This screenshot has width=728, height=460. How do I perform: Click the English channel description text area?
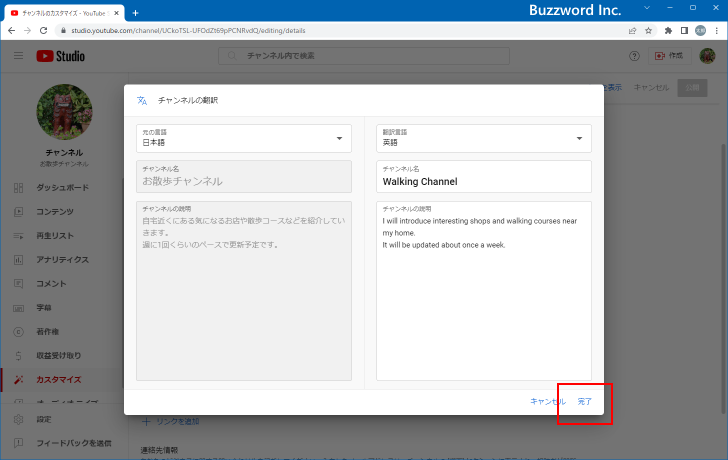[484, 291]
